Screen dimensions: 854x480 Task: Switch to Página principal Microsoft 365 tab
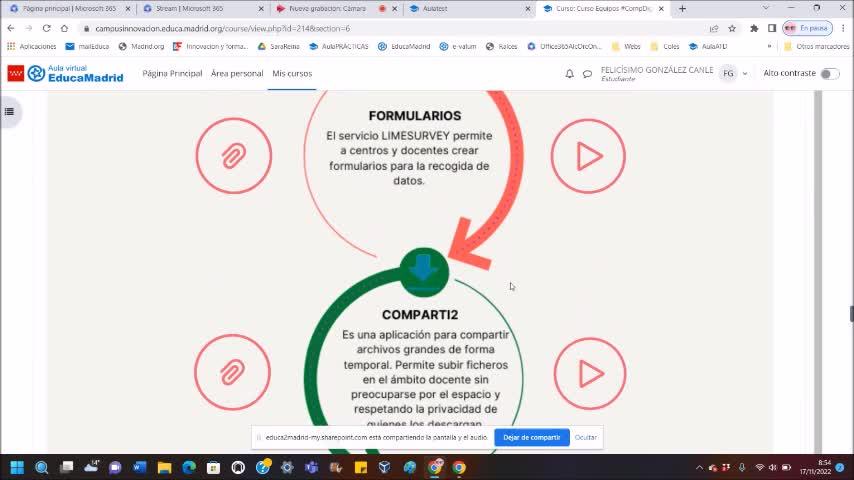(69, 9)
